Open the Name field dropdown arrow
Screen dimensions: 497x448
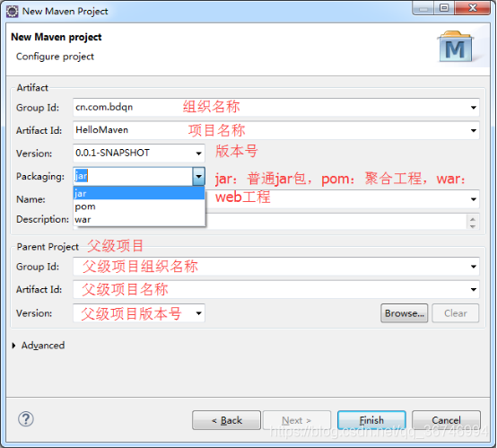tap(474, 199)
